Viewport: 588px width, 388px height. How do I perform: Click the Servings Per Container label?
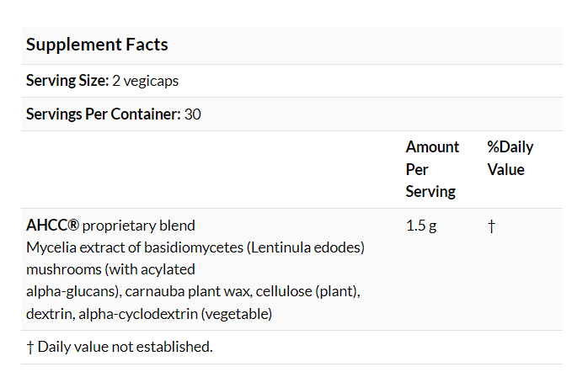pos(103,114)
